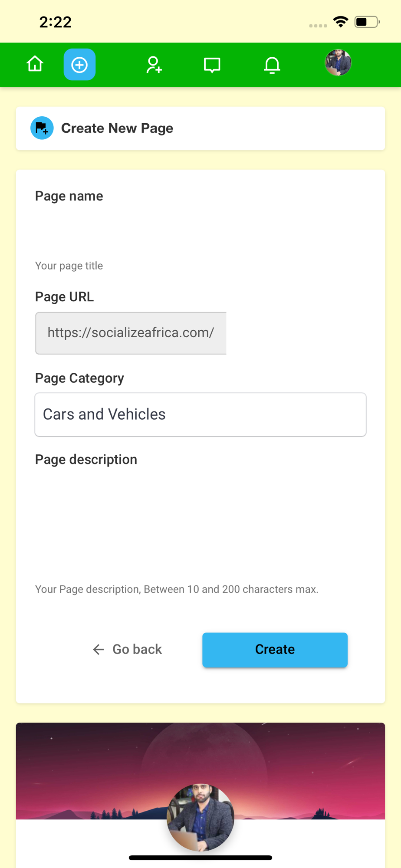Tap the Wi-Fi status icon
The width and height of the screenshot is (401, 868).
(341, 22)
